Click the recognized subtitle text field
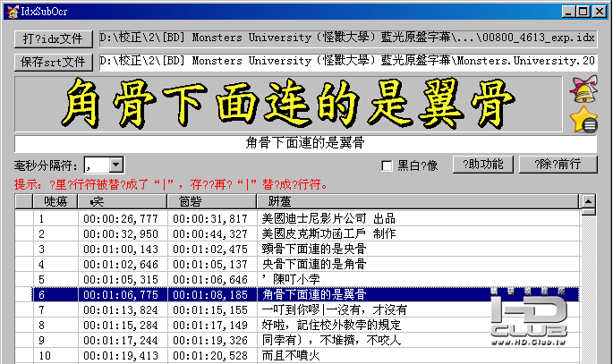The image size is (613, 364). [x=305, y=143]
